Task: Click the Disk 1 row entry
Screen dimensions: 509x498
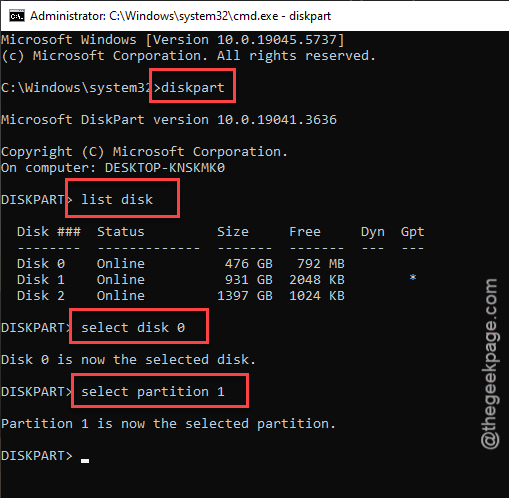Action: pyautogui.click(x=217, y=279)
